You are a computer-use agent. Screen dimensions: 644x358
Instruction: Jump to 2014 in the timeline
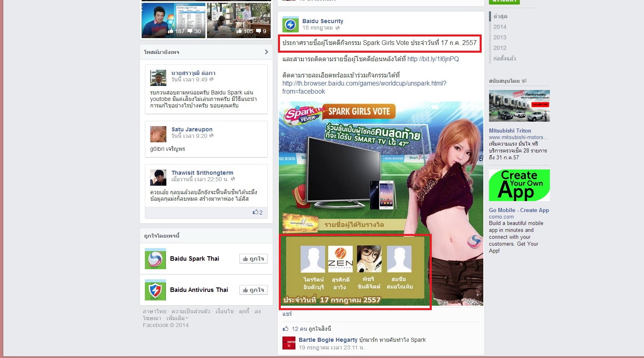[500, 27]
